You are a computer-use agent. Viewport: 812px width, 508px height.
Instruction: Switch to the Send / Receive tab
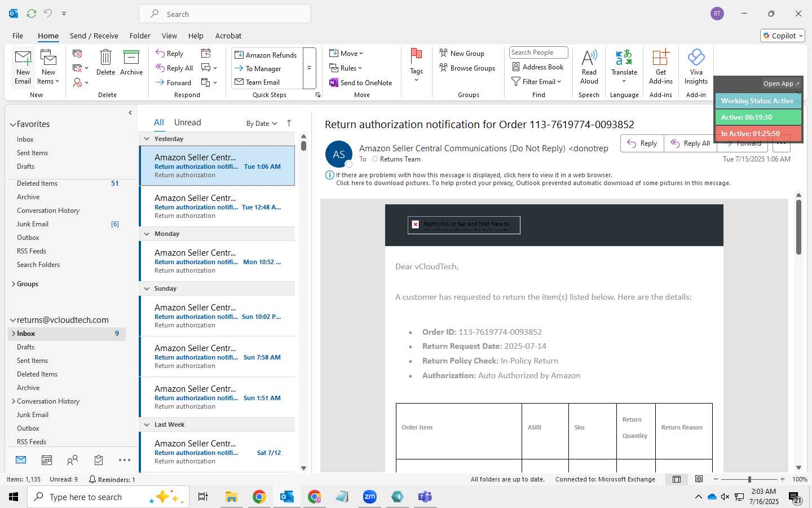(94, 36)
